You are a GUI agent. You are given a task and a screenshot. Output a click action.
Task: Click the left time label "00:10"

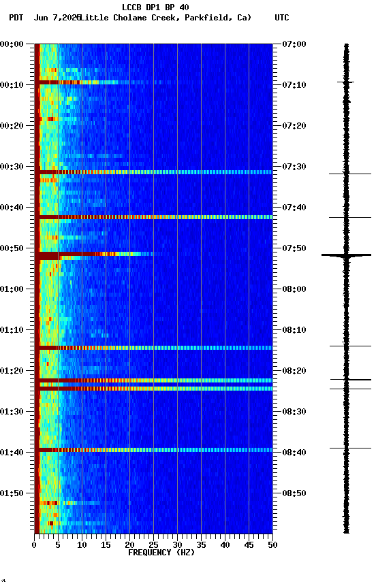[12, 85]
